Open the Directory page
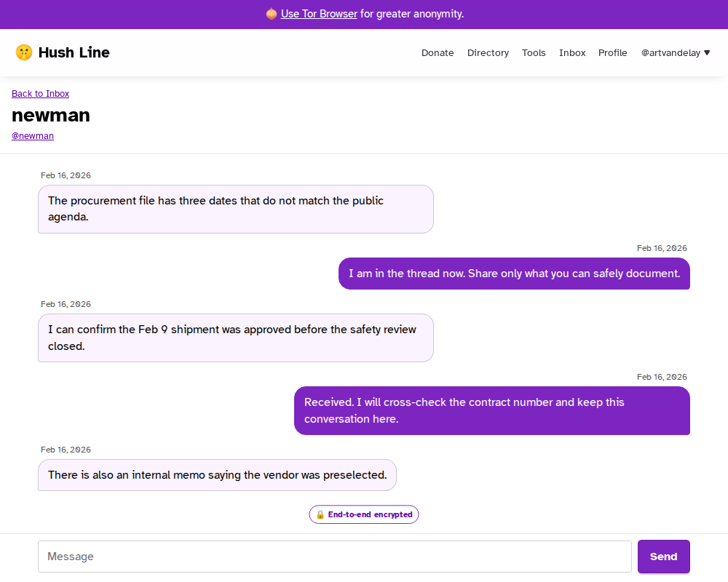 pyautogui.click(x=488, y=53)
